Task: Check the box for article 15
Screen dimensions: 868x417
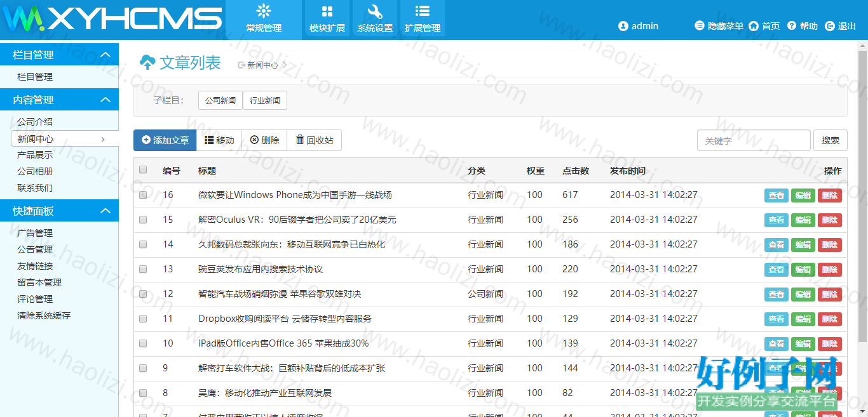Action: tap(143, 220)
